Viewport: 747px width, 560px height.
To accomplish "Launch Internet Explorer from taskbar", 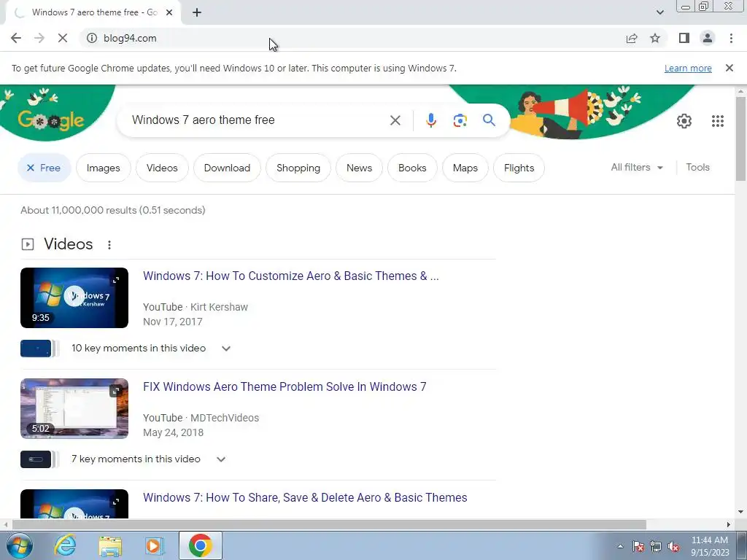I will [x=65, y=545].
